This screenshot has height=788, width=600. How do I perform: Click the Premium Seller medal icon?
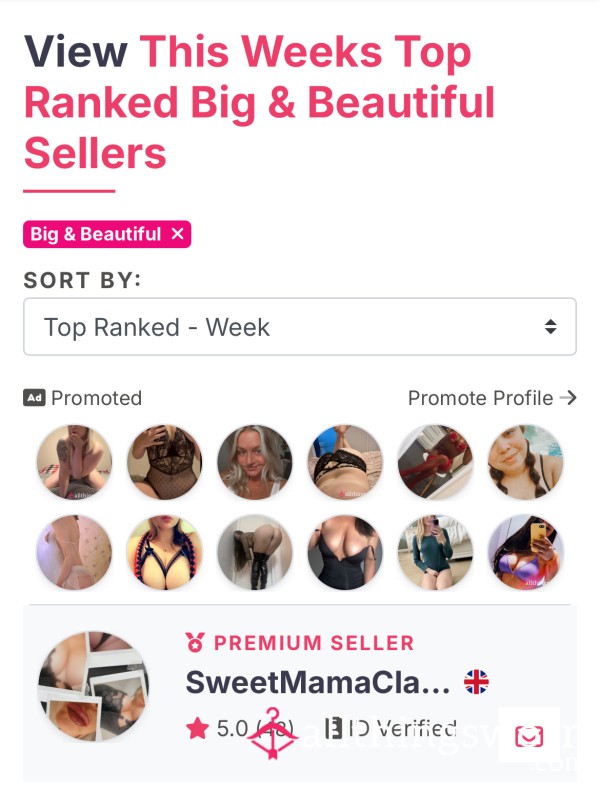tap(194, 642)
